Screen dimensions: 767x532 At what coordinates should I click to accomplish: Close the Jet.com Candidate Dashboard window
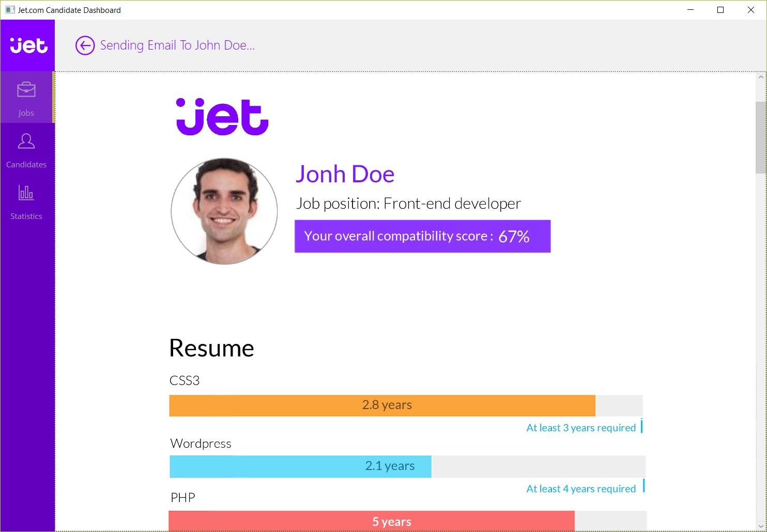(751, 10)
